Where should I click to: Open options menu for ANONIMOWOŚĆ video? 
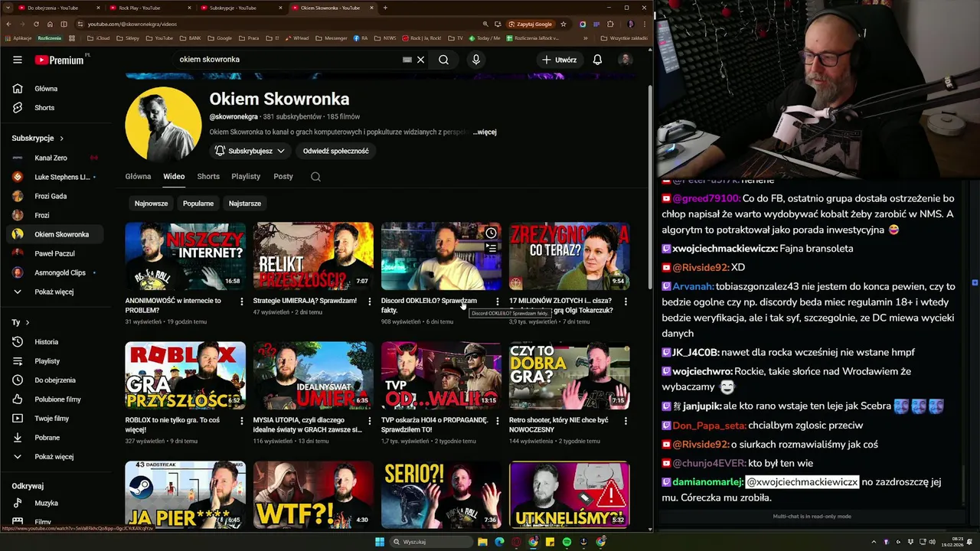coord(242,302)
